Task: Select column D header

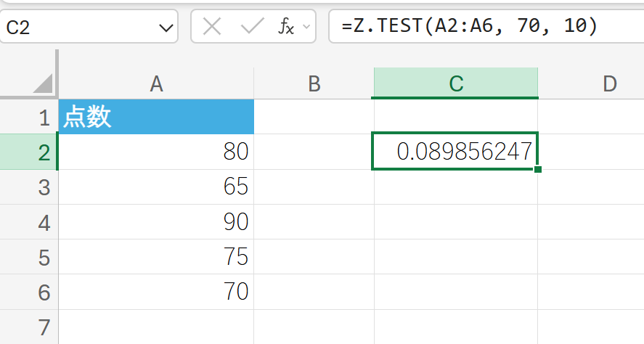Action: tap(608, 83)
